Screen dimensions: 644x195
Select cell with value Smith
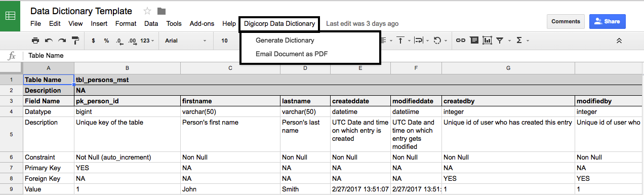tap(305, 189)
